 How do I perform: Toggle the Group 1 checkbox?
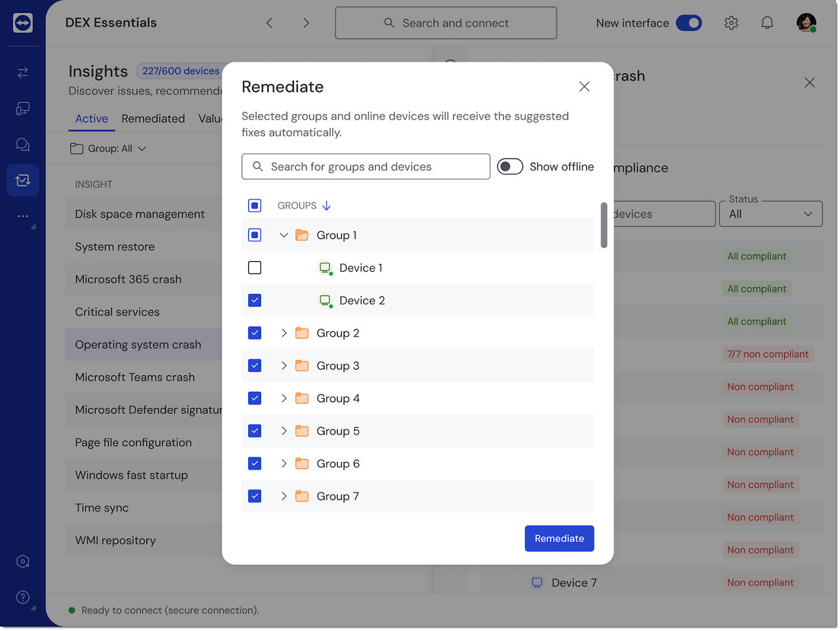point(255,235)
